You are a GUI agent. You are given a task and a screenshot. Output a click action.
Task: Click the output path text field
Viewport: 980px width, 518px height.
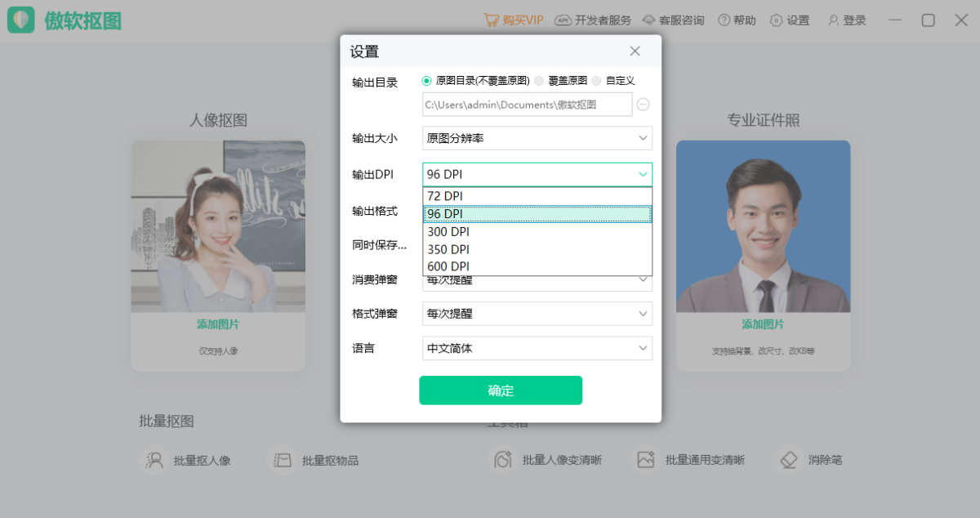(527, 105)
